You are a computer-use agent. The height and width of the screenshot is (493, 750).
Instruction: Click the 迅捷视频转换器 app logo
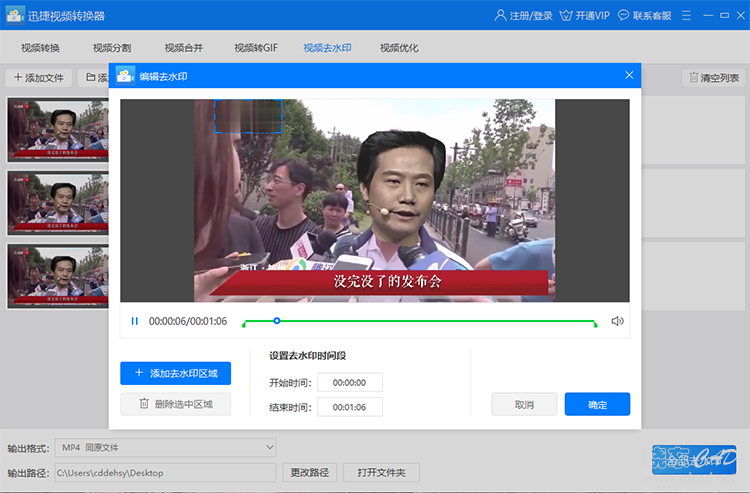(x=15, y=15)
